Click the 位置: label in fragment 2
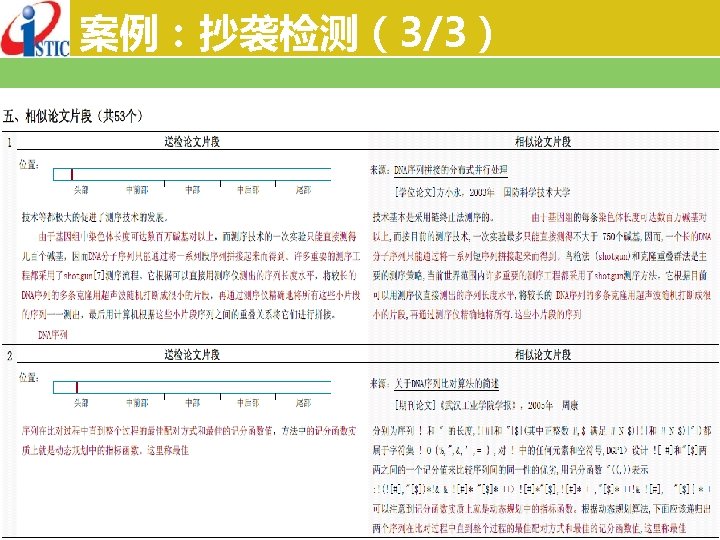 tap(29, 377)
